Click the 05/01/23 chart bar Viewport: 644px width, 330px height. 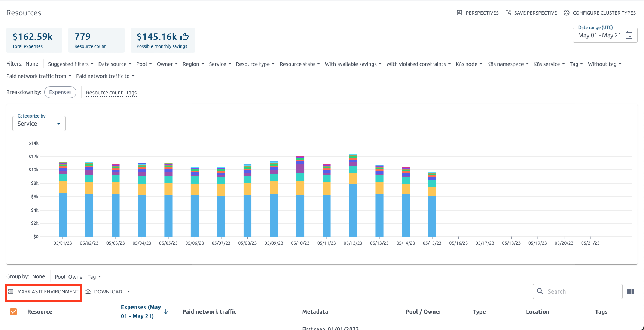pos(63,199)
